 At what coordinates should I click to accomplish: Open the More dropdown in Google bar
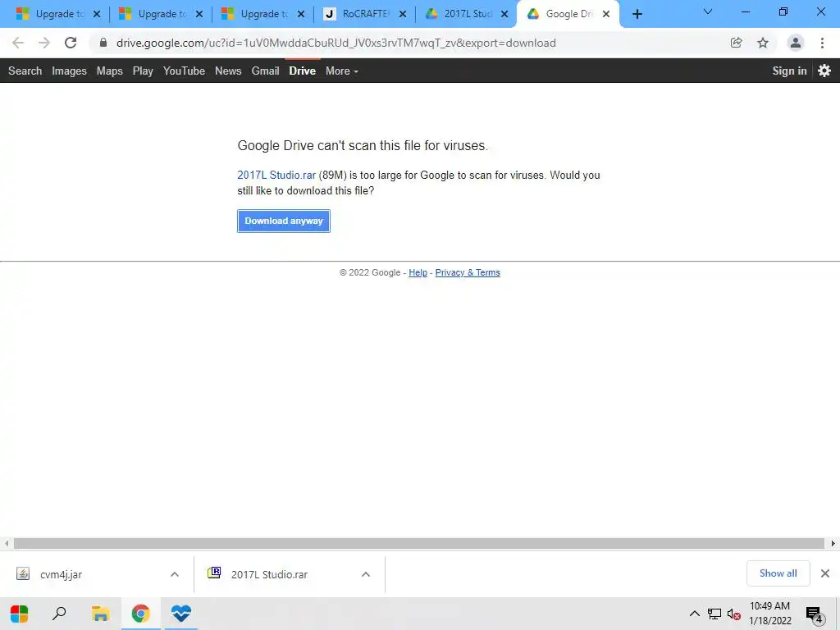click(x=342, y=71)
